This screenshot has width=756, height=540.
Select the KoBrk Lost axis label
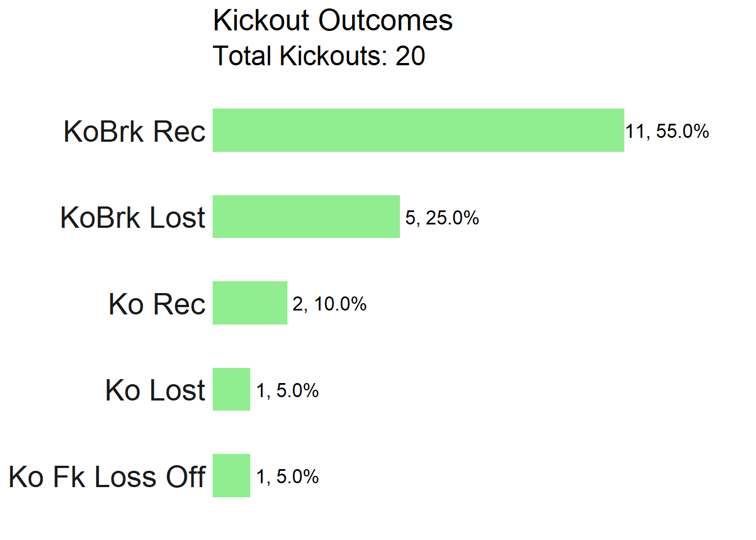(x=133, y=218)
